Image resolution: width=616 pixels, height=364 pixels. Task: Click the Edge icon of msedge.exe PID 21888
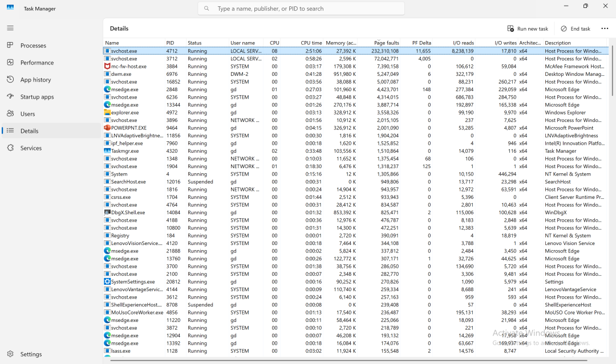click(107, 251)
